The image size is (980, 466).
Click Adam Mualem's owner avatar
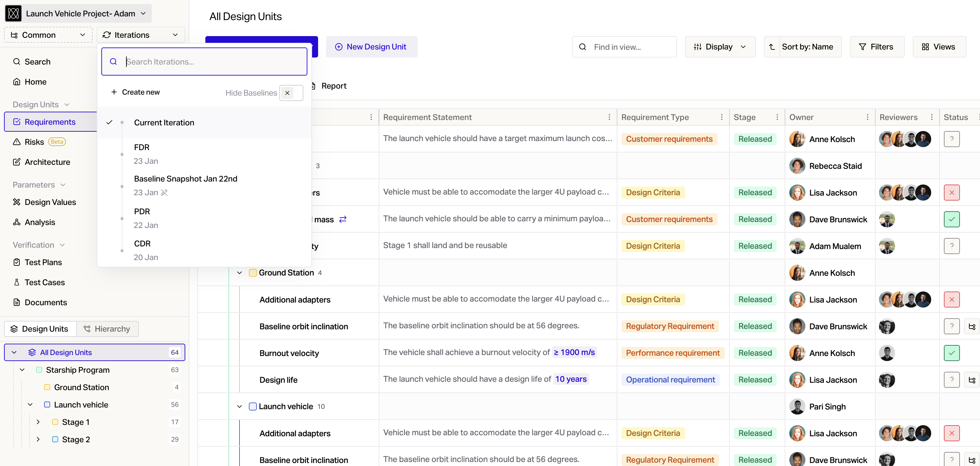click(x=797, y=246)
